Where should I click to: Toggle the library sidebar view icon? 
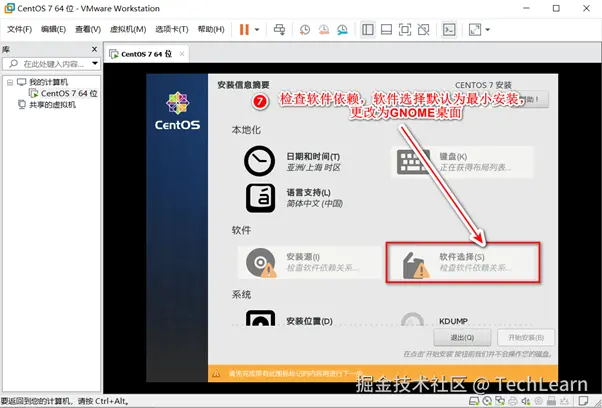coord(368,30)
